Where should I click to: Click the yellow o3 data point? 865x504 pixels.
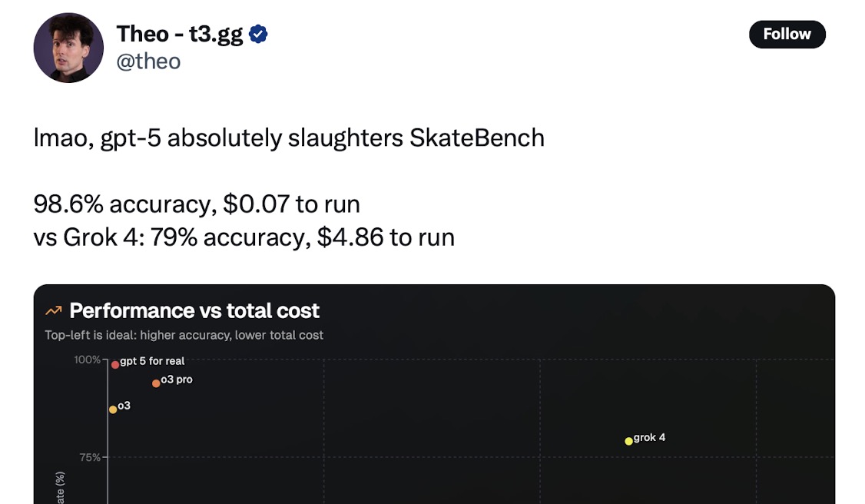coord(113,409)
